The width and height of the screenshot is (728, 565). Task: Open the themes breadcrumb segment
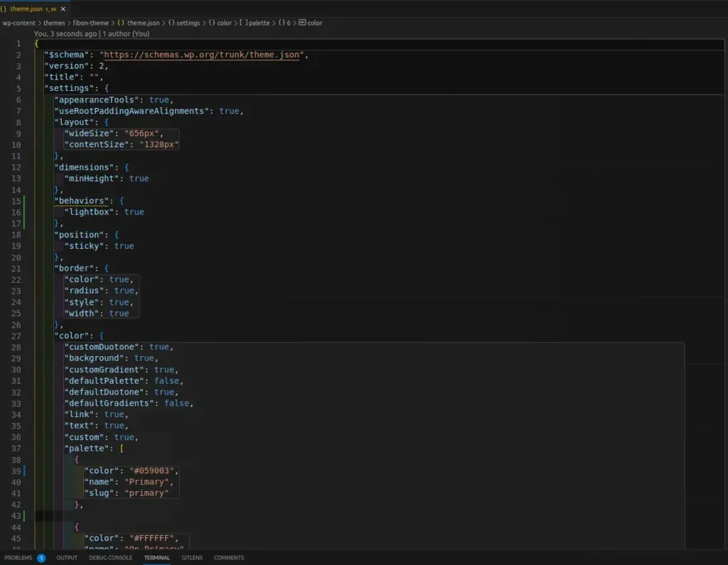point(54,23)
